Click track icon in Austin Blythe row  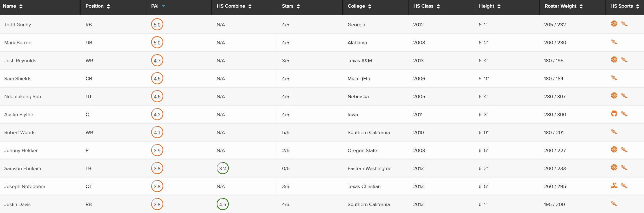624,114
